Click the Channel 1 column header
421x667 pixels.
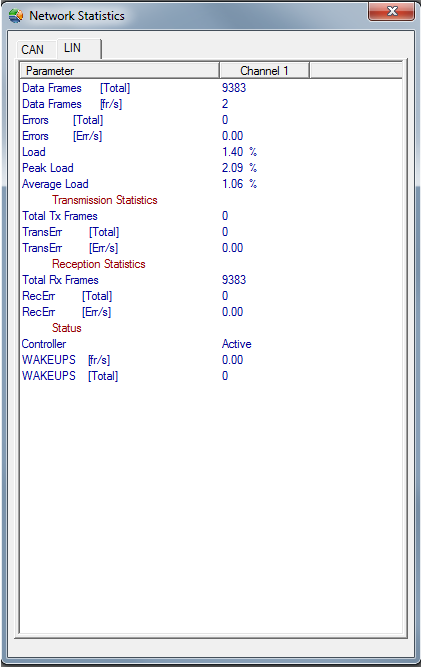click(x=264, y=71)
